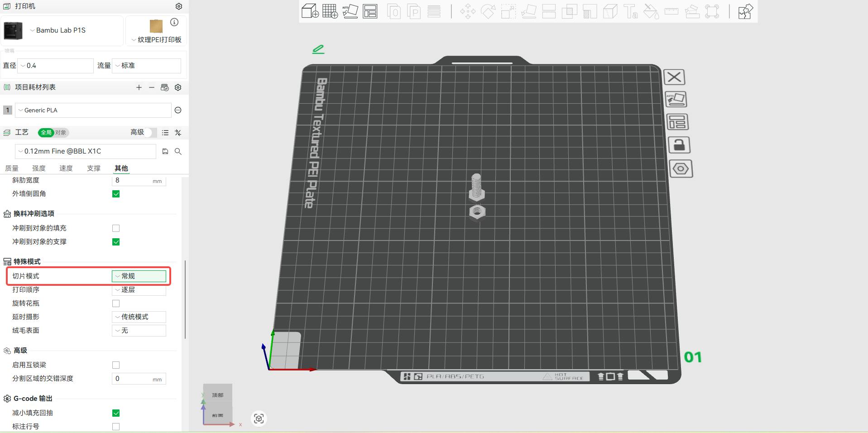Click the bed type info icon

pyautogui.click(x=174, y=22)
